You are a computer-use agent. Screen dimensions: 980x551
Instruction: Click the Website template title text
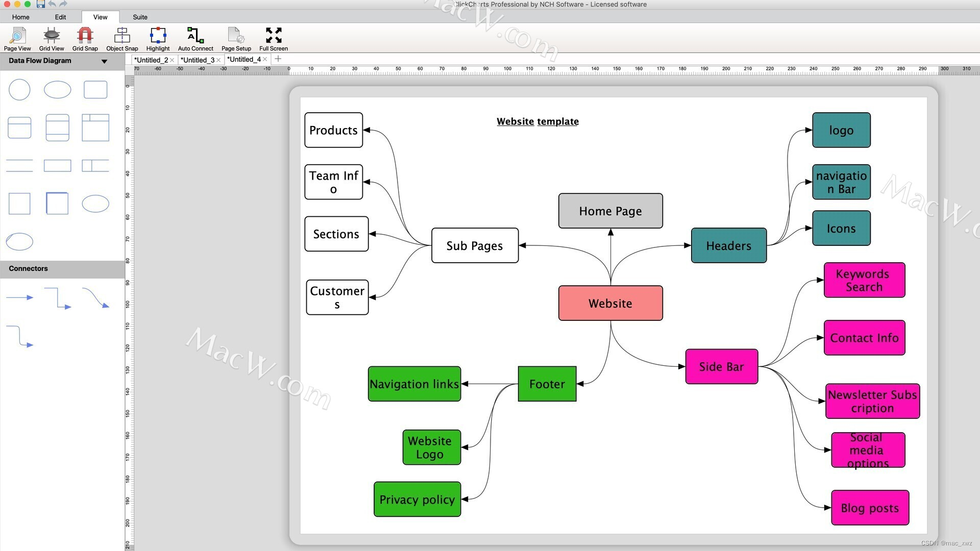coord(537,121)
